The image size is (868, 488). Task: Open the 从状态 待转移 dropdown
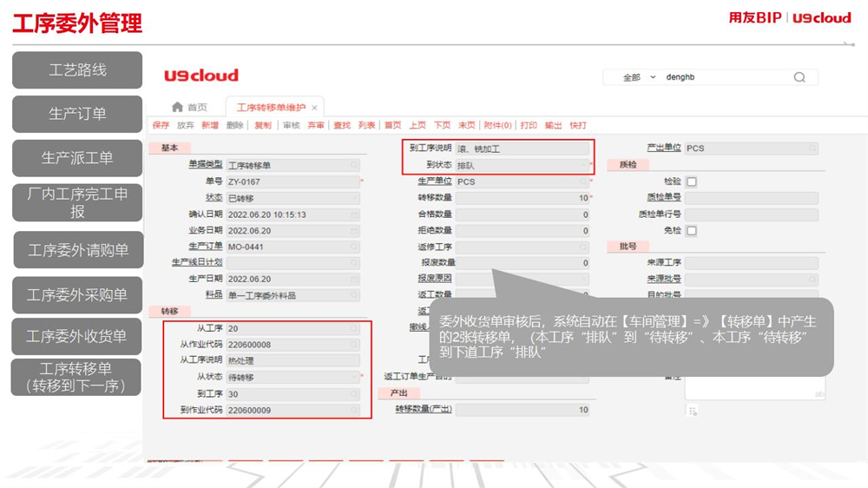click(x=354, y=377)
